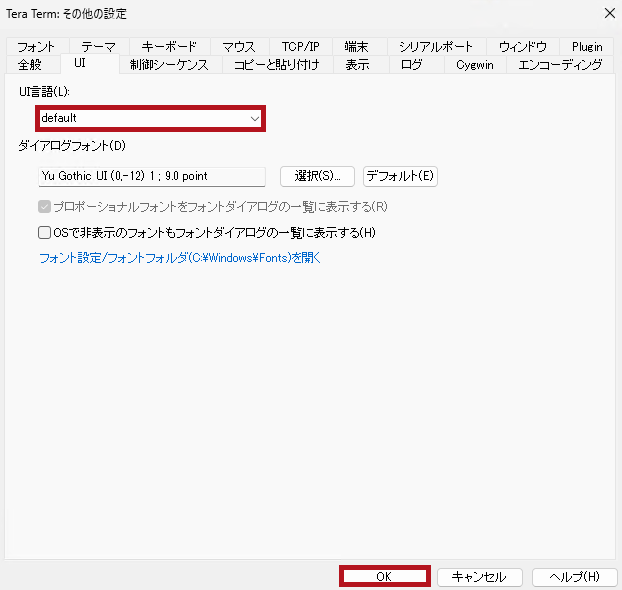Viewport: 622px width, 590px height.
Task: Click the OK button
Action: pyautogui.click(x=384, y=577)
